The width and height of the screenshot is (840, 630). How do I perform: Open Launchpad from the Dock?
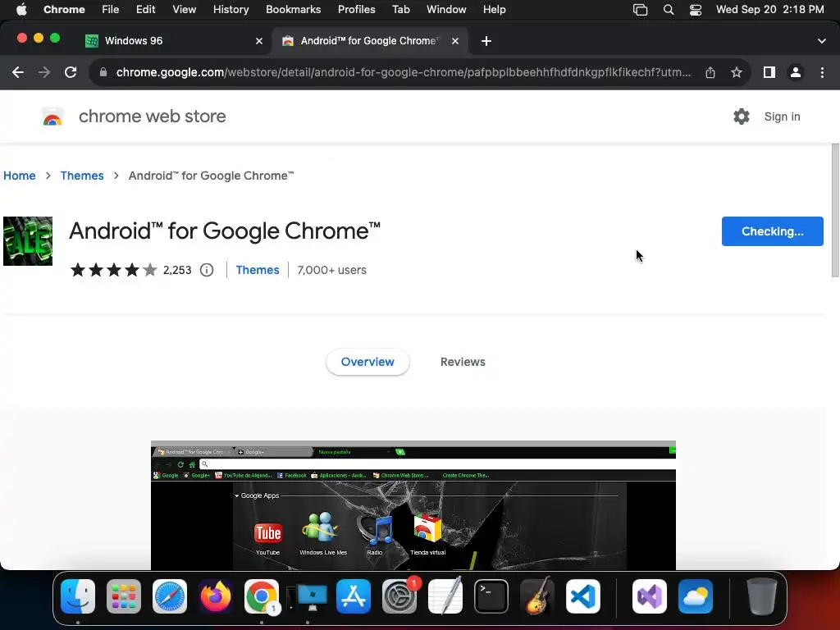tap(124, 596)
